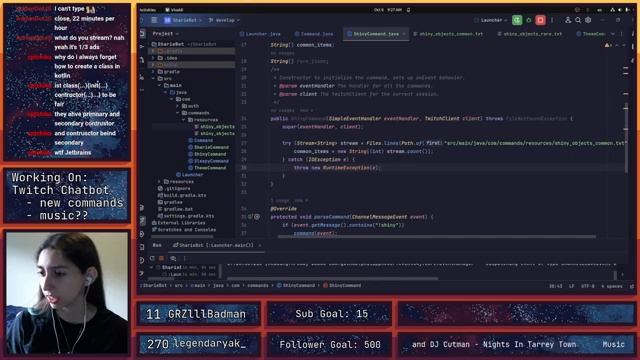Select settings.gradle.kts in tree

click(x=186, y=216)
